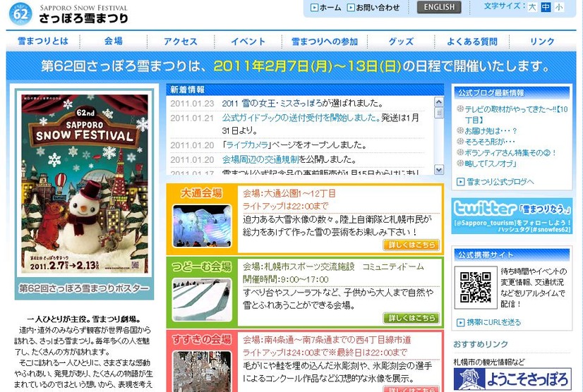The image size is (583, 392).
Task: Click the ようこそさっぽろ clock tower icon
Action: click(x=469, y=379)
